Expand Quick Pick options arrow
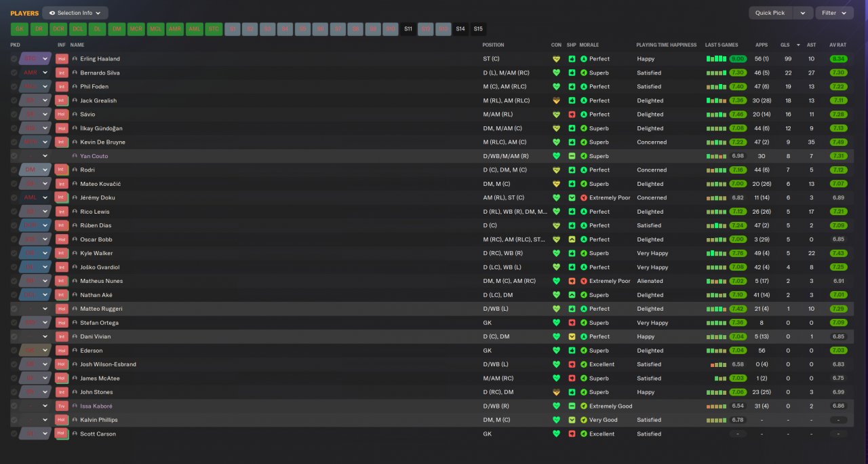This screenshot has width=868, height=464. (803, 13)
